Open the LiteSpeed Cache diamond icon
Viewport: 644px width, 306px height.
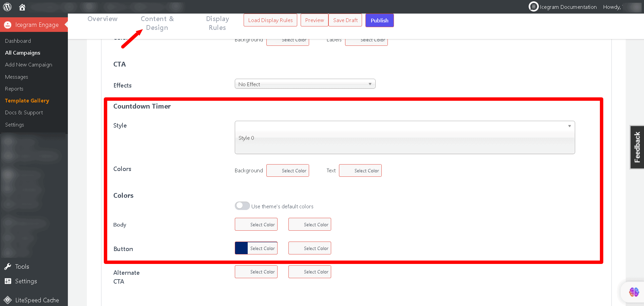[8, 300]
